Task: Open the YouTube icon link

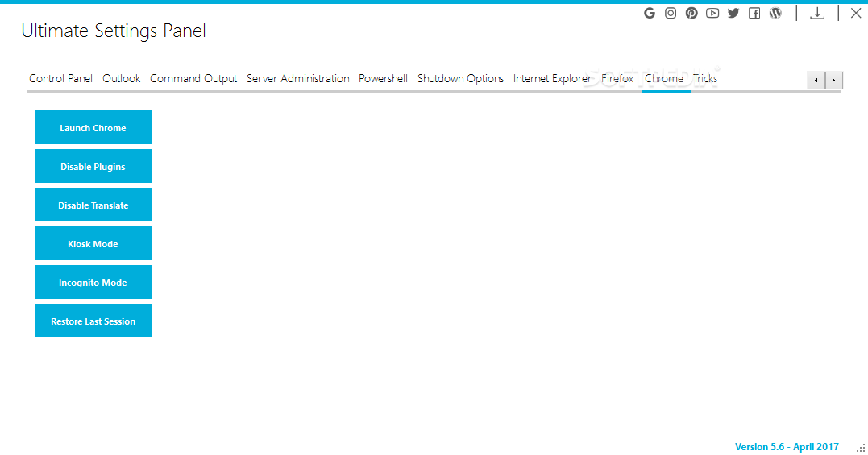Action: [x=712, y=13]
